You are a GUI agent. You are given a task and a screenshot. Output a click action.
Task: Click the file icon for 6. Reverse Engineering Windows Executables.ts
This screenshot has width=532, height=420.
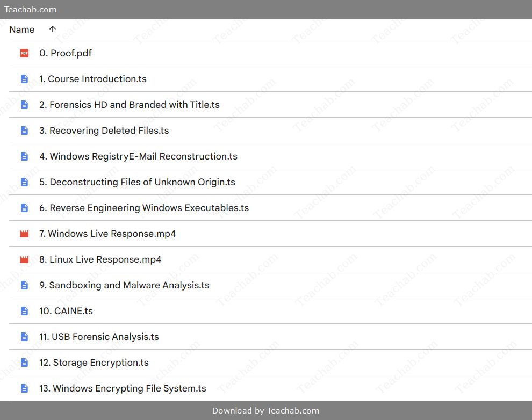click(x=24, y=208)
